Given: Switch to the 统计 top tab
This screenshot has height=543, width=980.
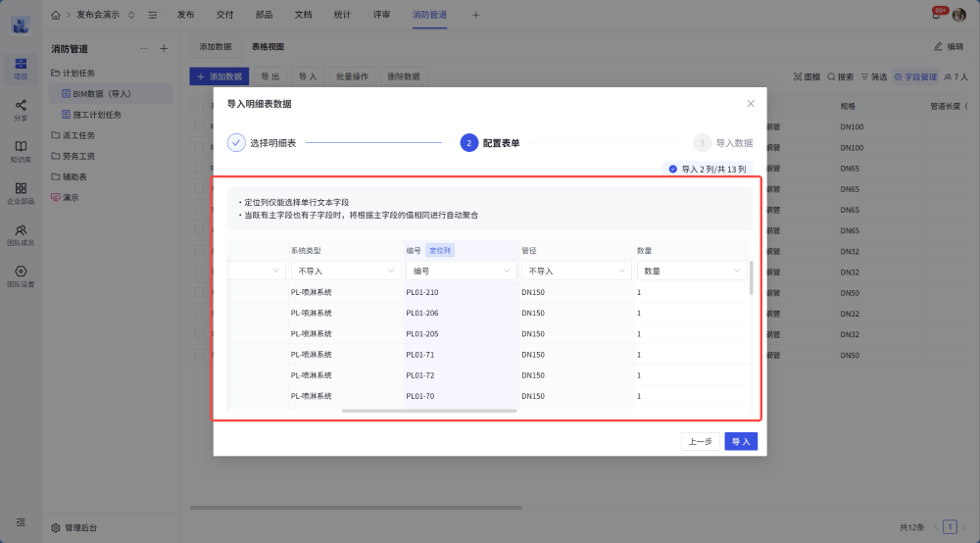Looking at the screenshot, I should tap(342, 15).
